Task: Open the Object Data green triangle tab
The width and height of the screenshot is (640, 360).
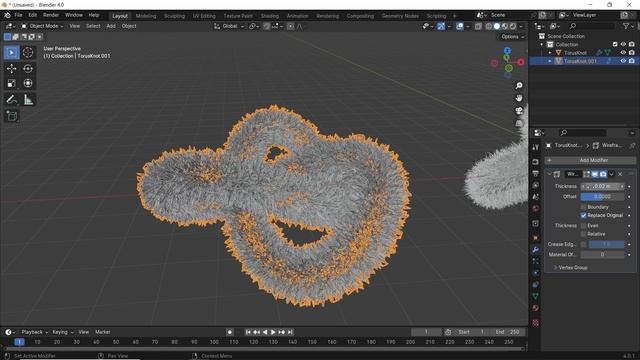Action: click(x=536, y=296)
